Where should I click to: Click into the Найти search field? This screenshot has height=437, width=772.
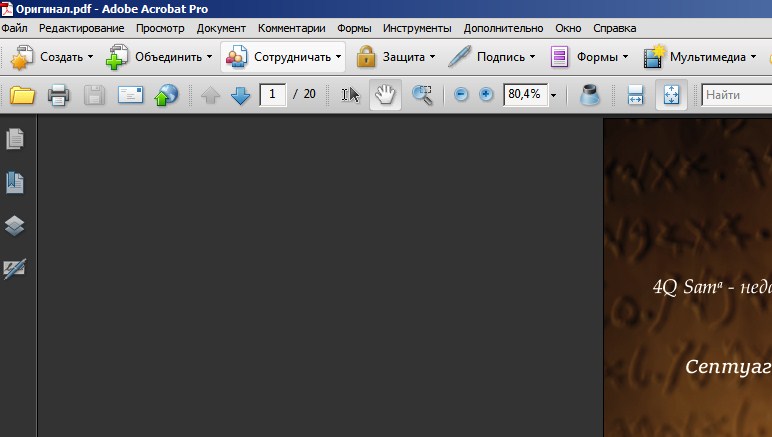coord(737,94)
